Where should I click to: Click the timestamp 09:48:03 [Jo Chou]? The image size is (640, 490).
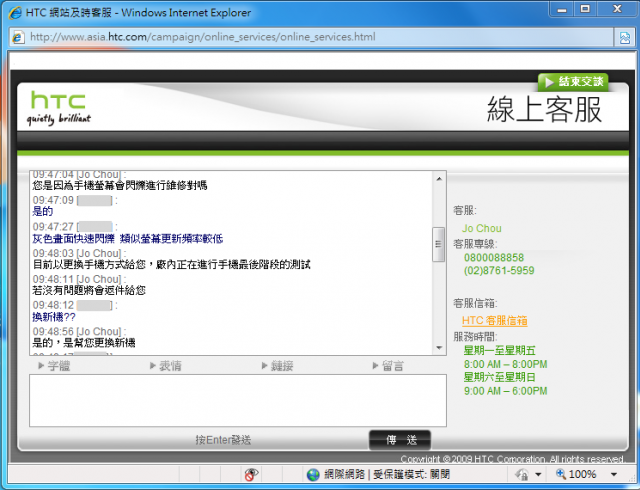(x=79, y=253)
